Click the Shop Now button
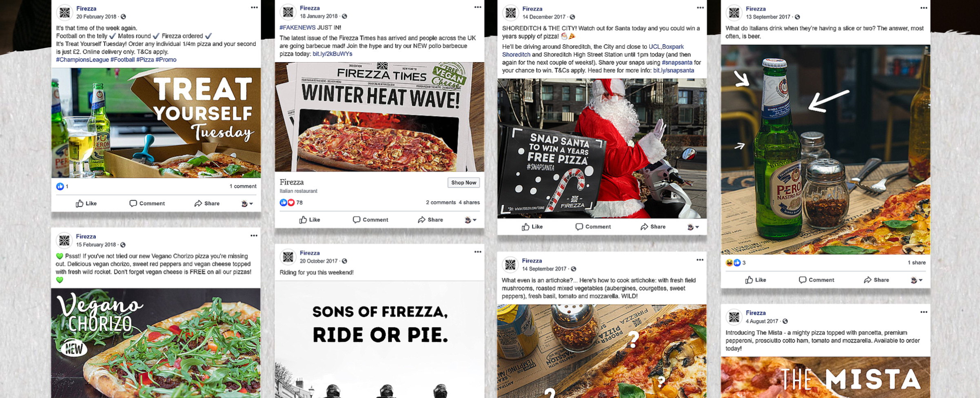The image size is (980, 398). 463,183
